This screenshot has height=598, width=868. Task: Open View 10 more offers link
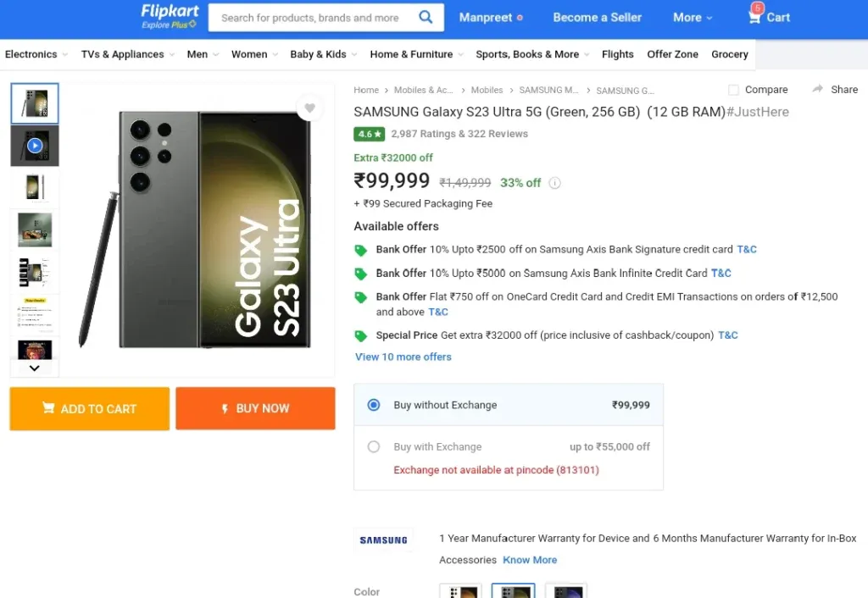403,357
